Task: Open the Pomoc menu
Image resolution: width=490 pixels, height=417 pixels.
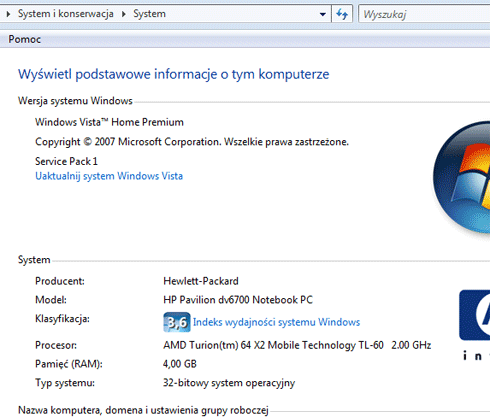Action: click(x=25, y=39)
